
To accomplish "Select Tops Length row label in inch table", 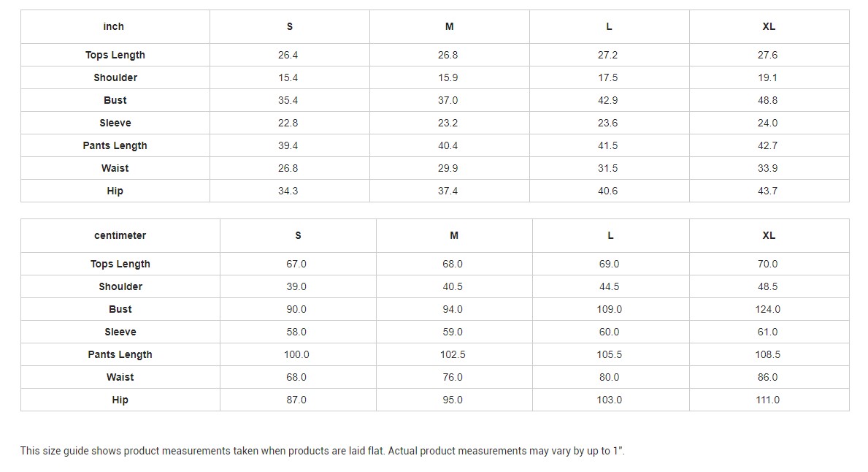I will 115,55.
